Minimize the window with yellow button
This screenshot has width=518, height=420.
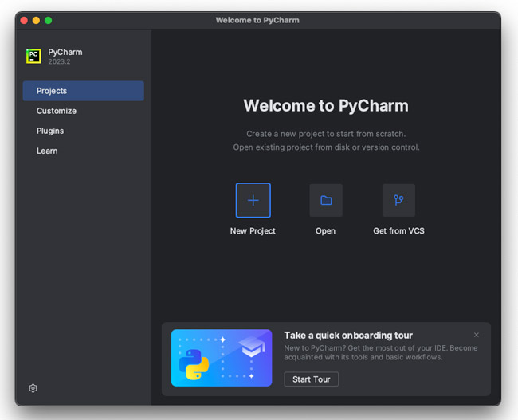click(36, 21)
